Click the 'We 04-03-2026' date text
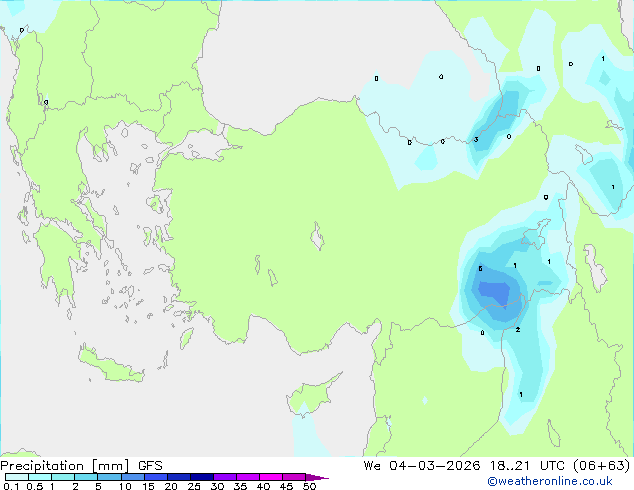 (x=422, y=466)
